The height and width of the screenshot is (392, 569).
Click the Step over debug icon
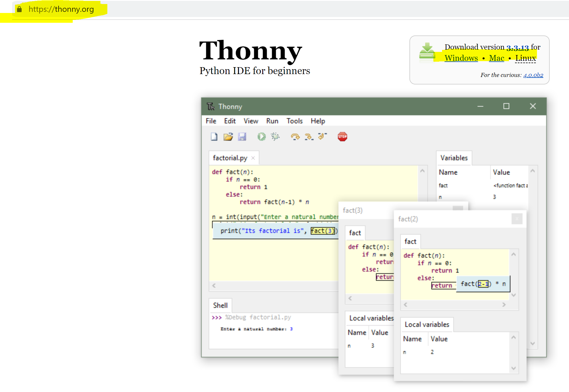[x=295, y=137]
